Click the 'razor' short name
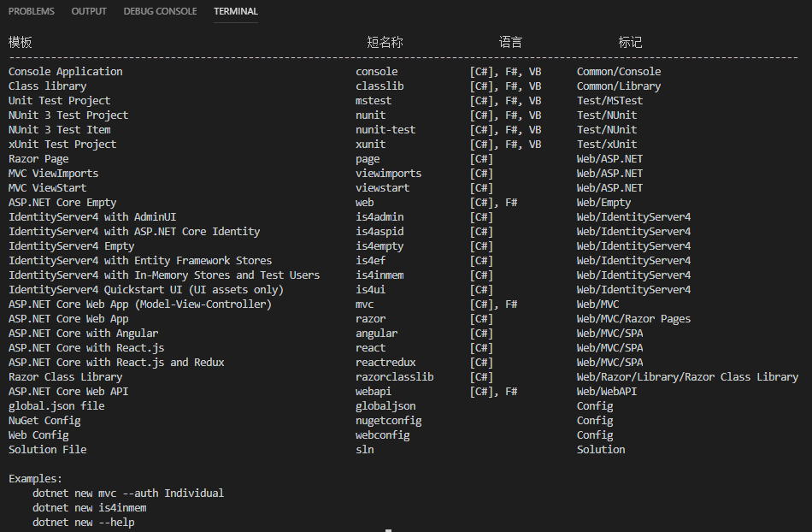 pyautogui.click(x=370, y=318)
